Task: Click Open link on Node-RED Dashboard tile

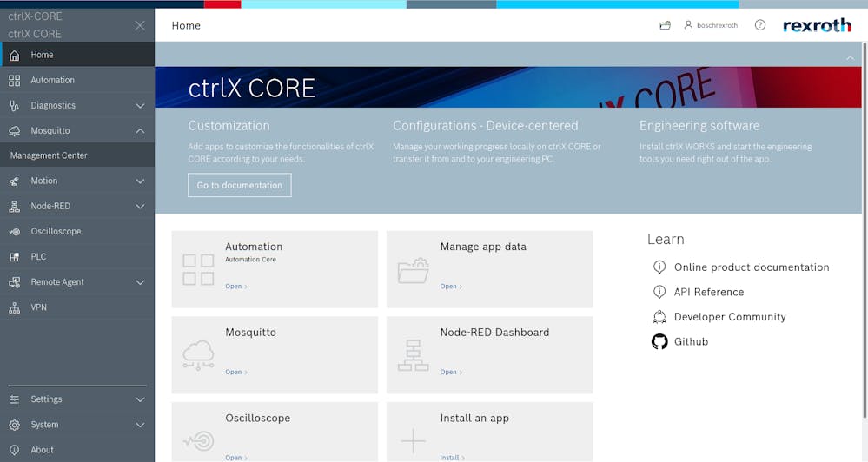Action: (x=451, y=372)
